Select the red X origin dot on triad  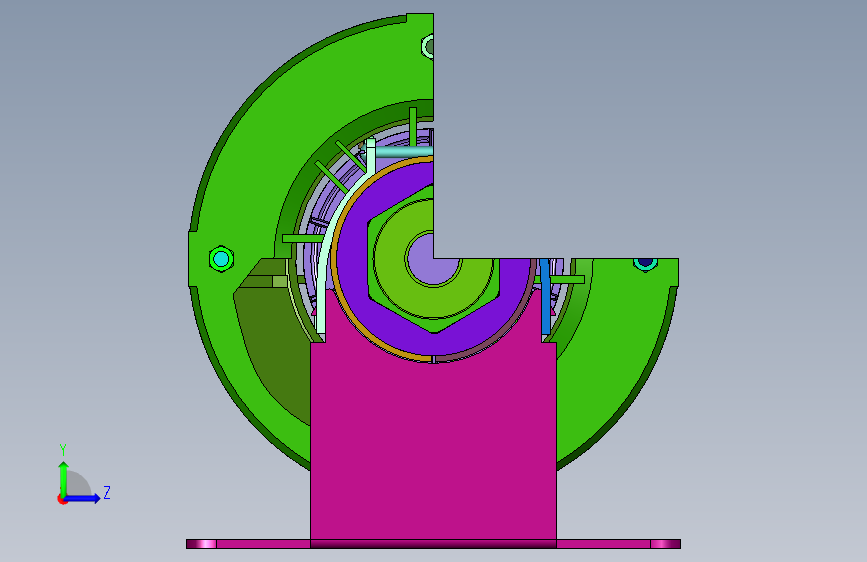[62, 499]
